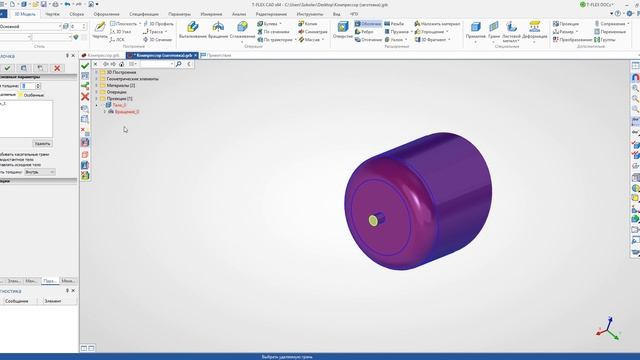Cancel with red X in vertical toolbar
Viewport: 640px width, 360px height.
85,97
